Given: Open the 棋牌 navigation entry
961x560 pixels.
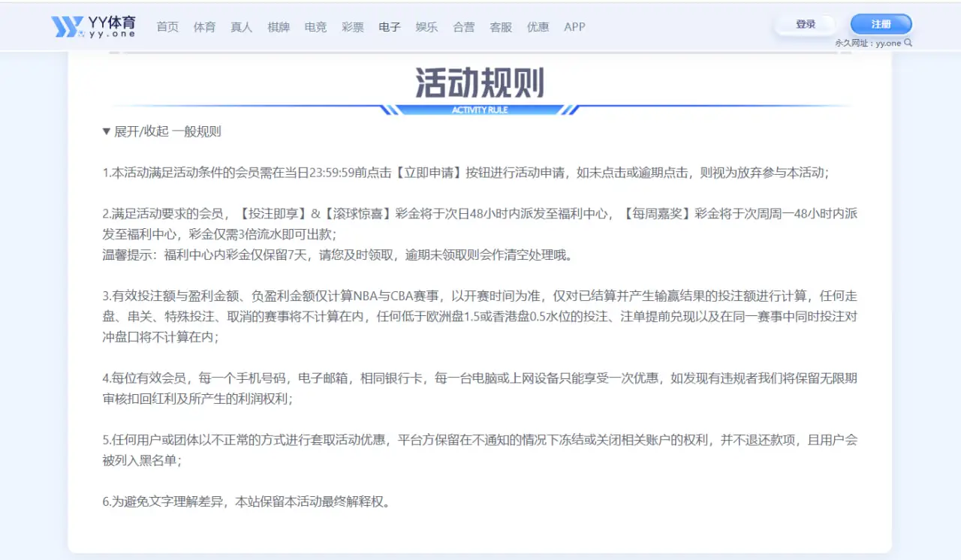Looking at the screenshot, I should [279, 27].
